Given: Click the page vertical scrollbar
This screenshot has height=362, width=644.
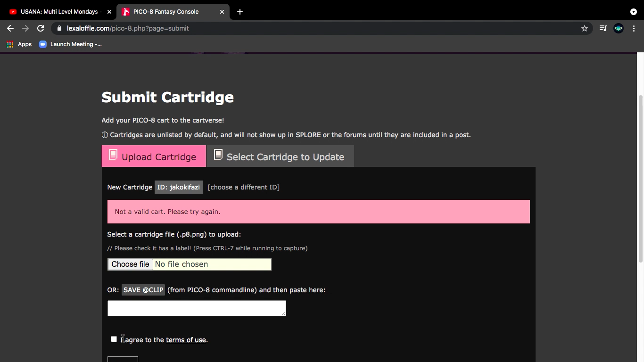Looking at the screenshot, I should tap(640, 179).
